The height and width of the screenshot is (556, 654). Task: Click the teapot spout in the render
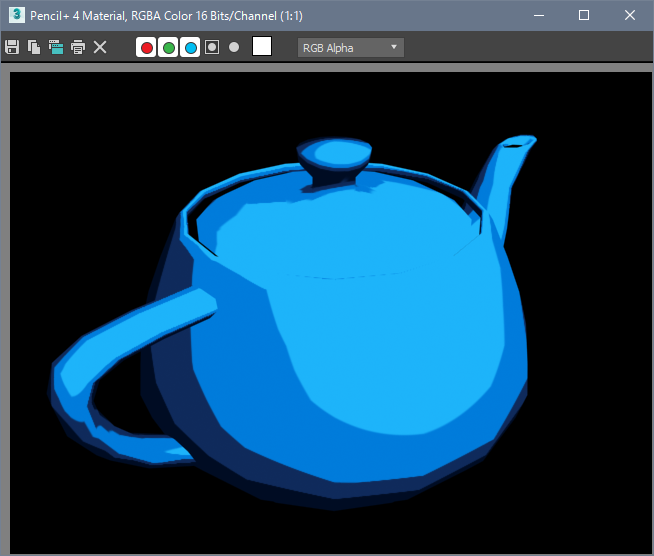pyautogui.click(x=505, y=175)
